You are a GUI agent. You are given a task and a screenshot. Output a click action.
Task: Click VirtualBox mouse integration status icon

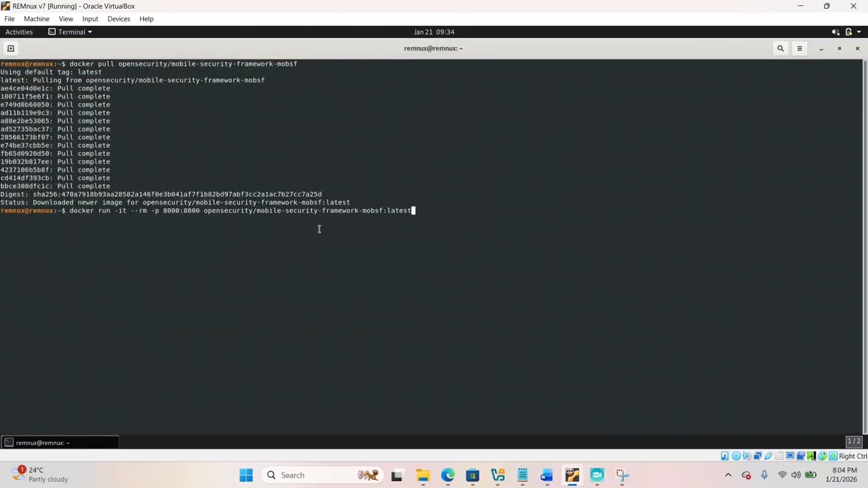point(823,456)
